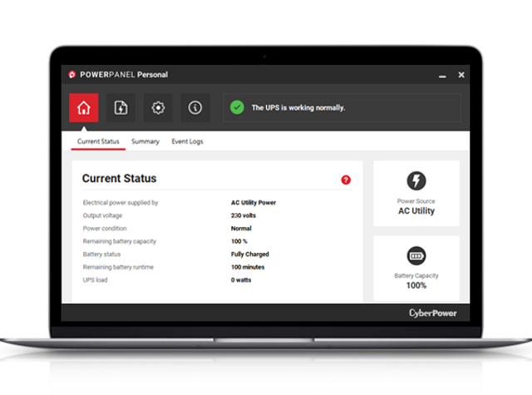Click the red help question mark icon

tap(346, 180)
